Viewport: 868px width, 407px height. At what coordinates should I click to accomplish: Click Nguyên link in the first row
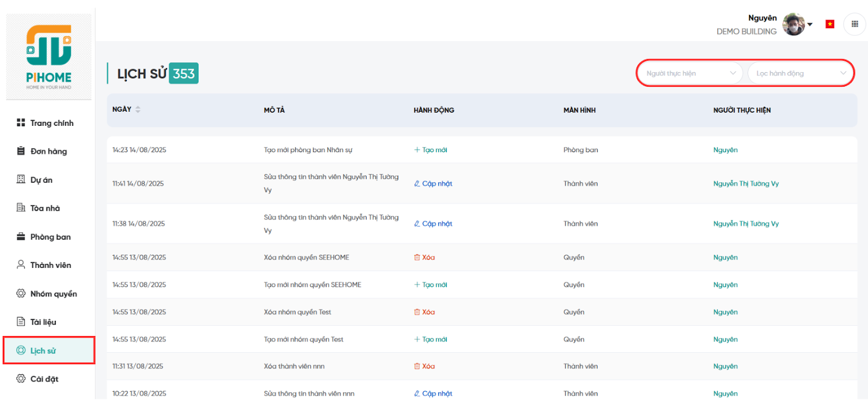pos(725,150)
